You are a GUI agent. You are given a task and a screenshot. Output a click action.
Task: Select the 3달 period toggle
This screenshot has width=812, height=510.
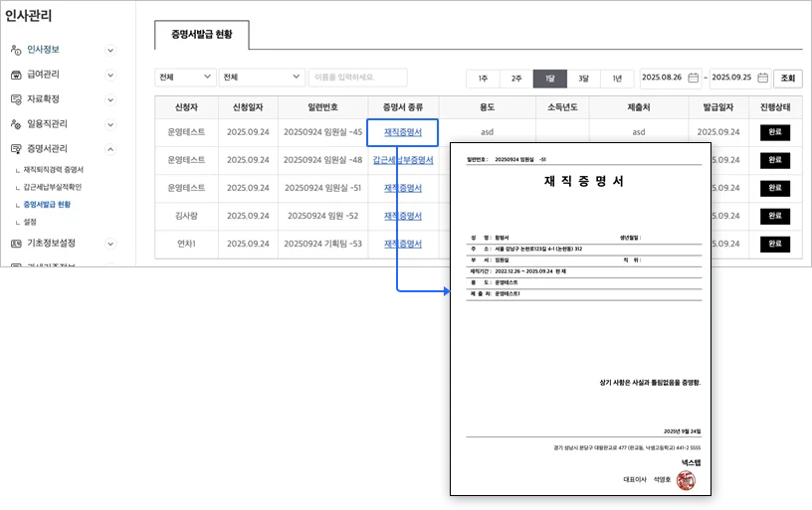pyautogui.click(x=583, y=79)
